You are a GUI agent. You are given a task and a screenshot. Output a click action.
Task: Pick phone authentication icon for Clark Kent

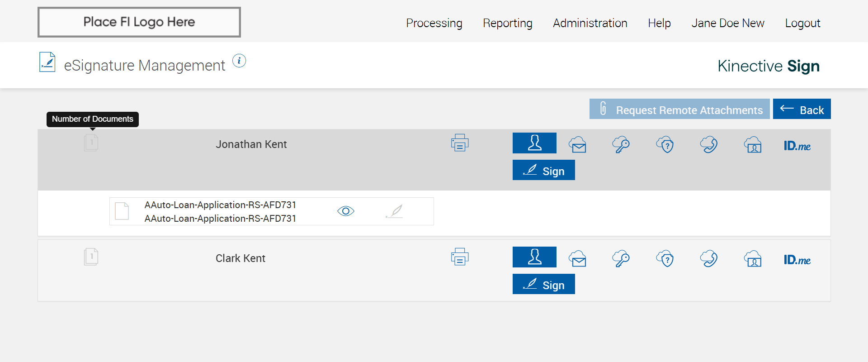click(x=709, y=259)
